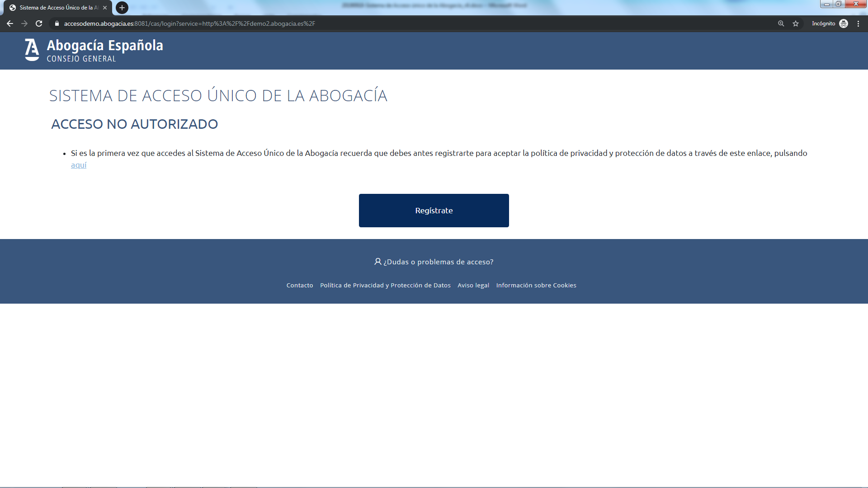
Task: Follow the 'aquí' registration link
Action: tap(79, 165)
